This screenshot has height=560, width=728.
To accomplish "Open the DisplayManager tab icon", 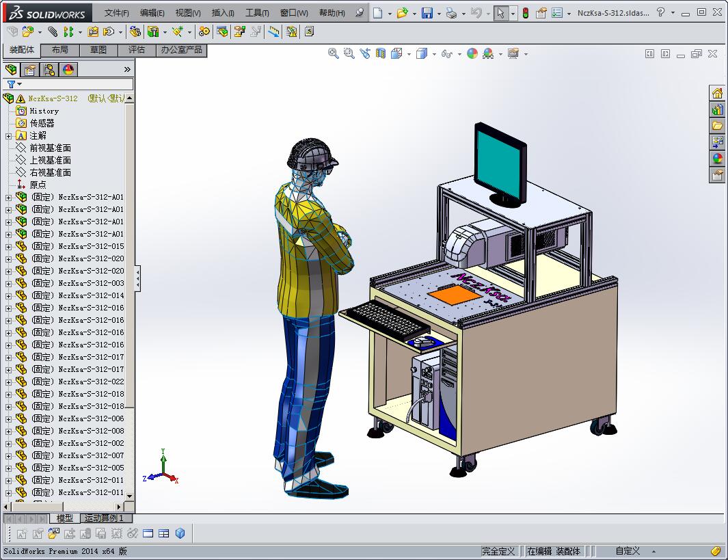I will (68, 70).
